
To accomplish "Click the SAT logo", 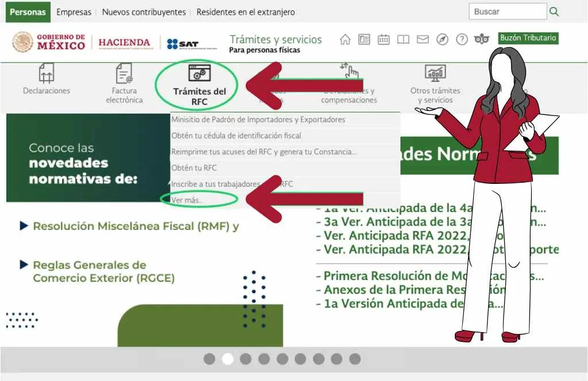I will pyautogui.click(x=191, y=44).
